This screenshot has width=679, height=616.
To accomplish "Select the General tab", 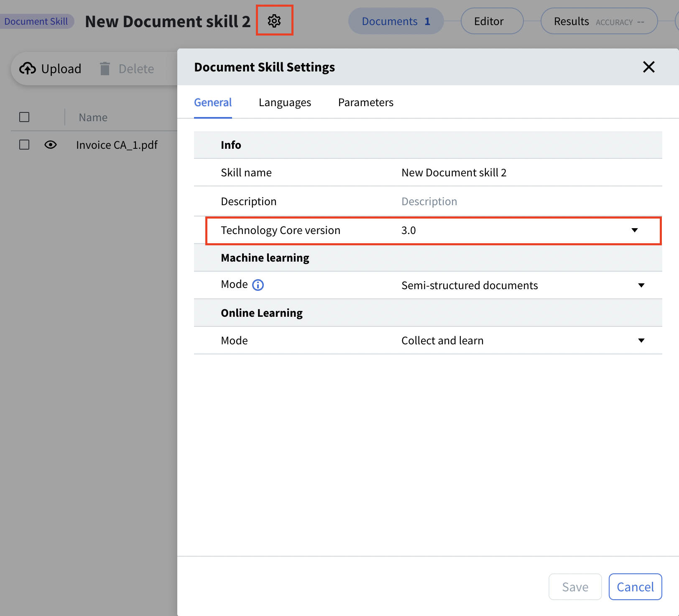I will [213, 102].
